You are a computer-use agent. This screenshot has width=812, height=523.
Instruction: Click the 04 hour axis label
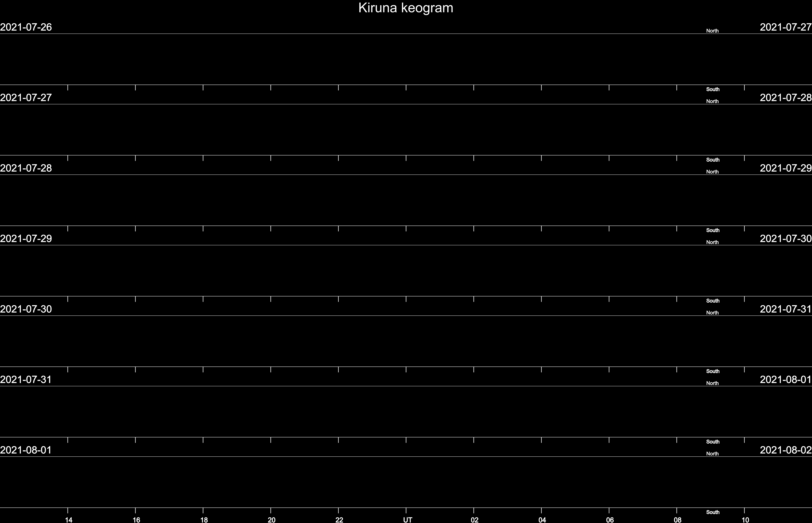coord(542,520)
